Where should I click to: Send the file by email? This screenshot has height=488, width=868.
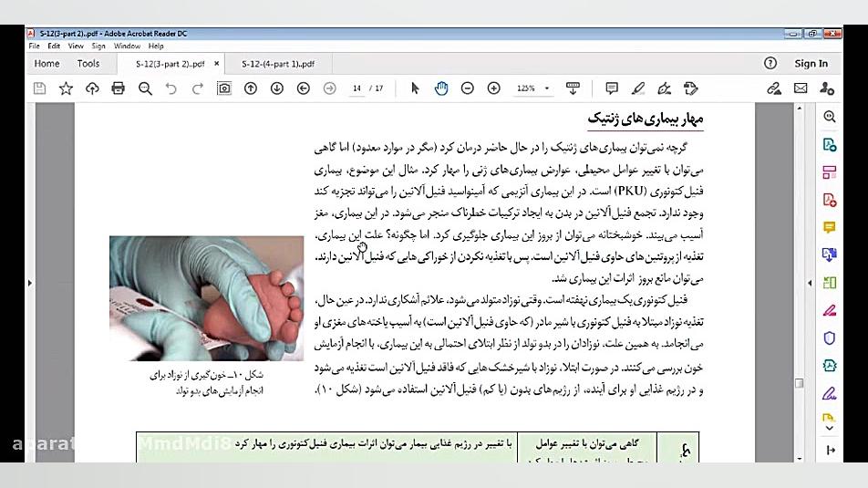[x=801, y=88]
